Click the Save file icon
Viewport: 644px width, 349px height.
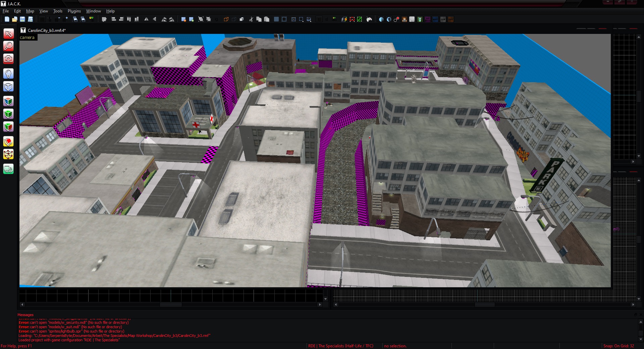click(x=22, y=19)
